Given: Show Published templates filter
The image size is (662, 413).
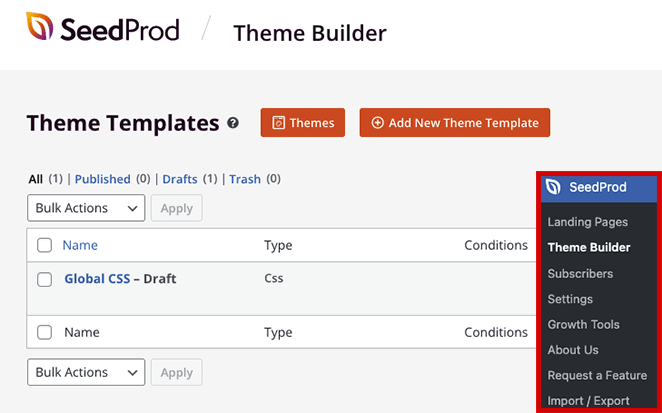Looking at the screenshot, I should [x=103, y=179].
